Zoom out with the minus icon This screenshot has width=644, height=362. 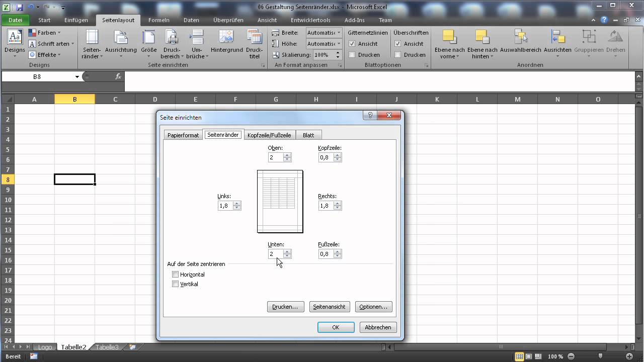571,356
